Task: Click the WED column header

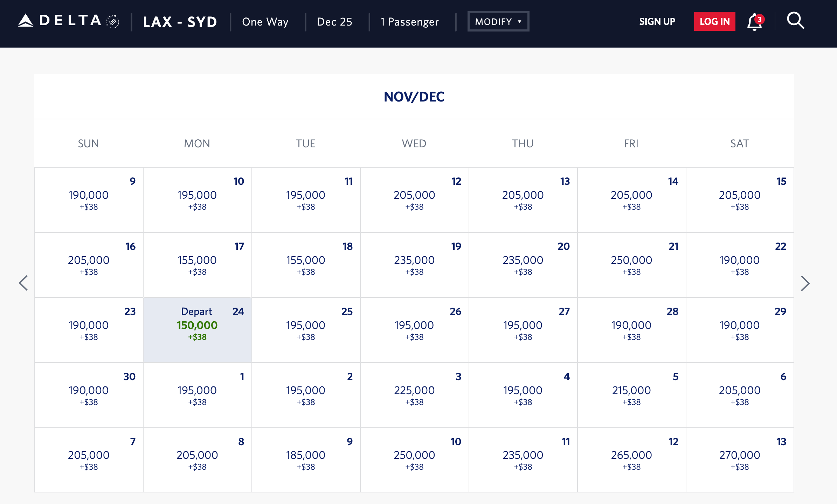Action: coord(414,143)
